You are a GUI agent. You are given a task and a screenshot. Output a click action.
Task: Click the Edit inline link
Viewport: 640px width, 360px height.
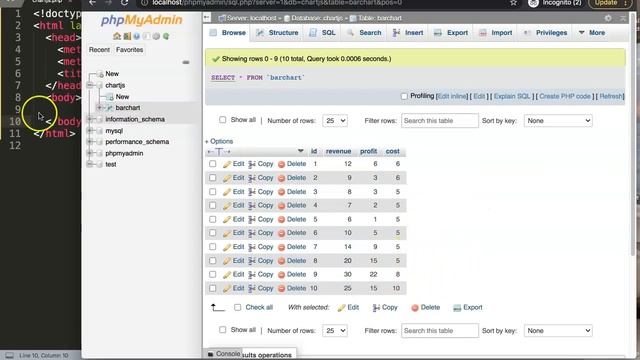click(x=452, y=96)
